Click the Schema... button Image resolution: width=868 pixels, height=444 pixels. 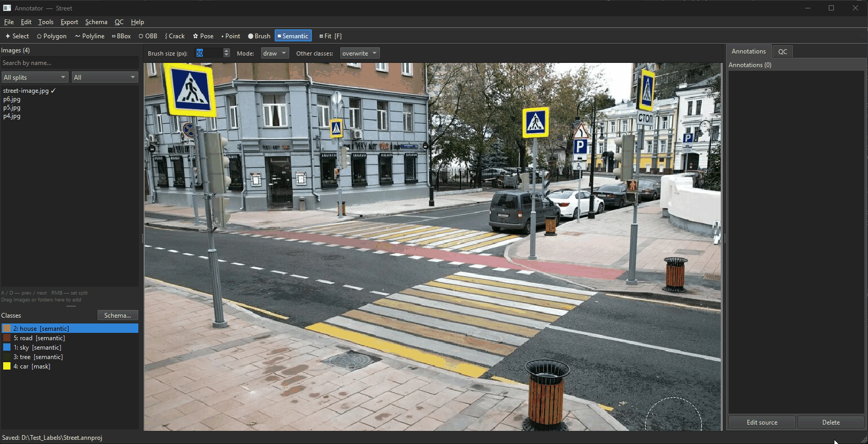point(117,315)
